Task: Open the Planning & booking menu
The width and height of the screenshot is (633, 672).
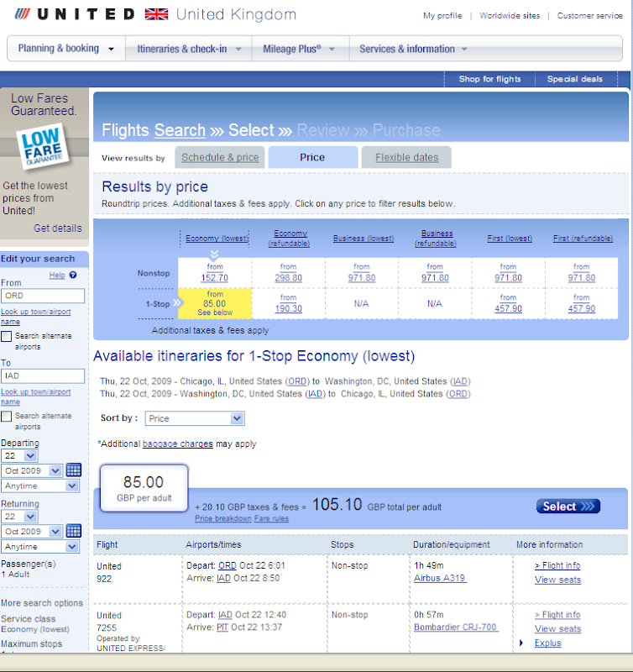Action: coord(66,49)
